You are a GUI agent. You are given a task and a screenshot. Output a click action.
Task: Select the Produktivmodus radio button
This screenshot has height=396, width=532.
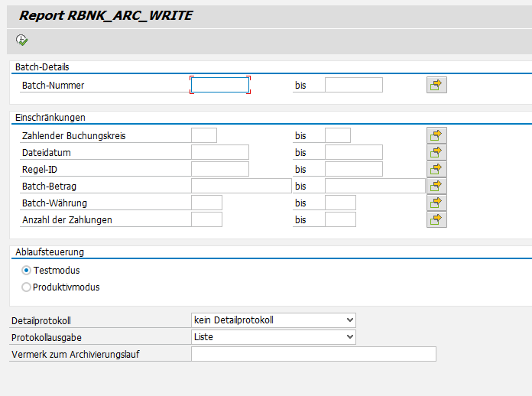click(27, 287)
